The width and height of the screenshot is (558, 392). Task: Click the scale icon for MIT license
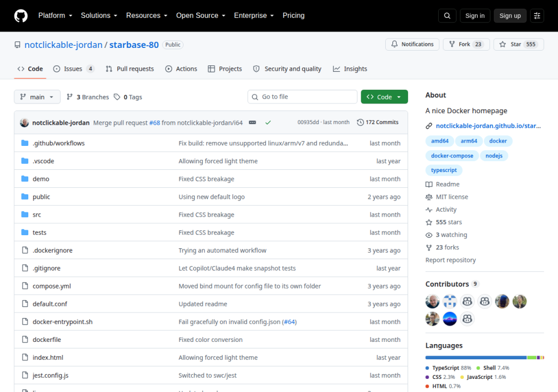[429, 197]
